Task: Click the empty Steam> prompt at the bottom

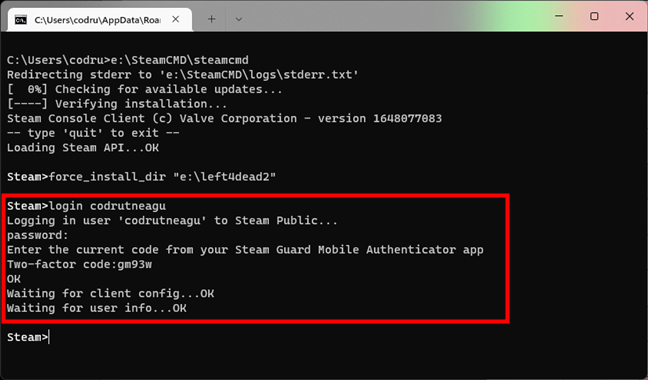Action: click(x=27, y=337)
